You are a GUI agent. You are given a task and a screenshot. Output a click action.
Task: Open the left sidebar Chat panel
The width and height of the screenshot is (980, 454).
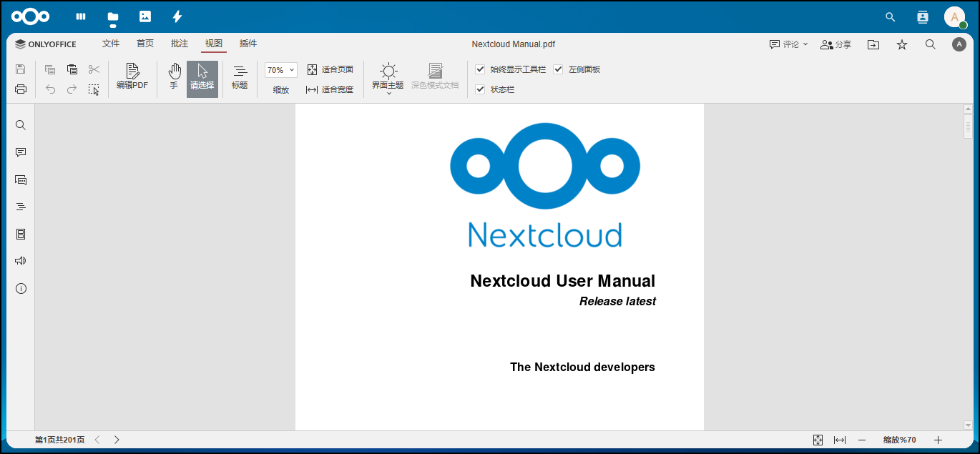coord(21,179)
